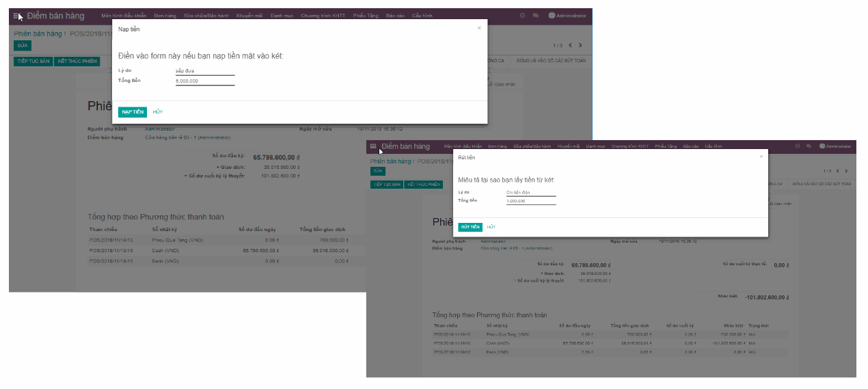Open Phiên bán hàng breadcrumb in Nạp tiền window
Viewport: 868px width, 389px height.
38,33
